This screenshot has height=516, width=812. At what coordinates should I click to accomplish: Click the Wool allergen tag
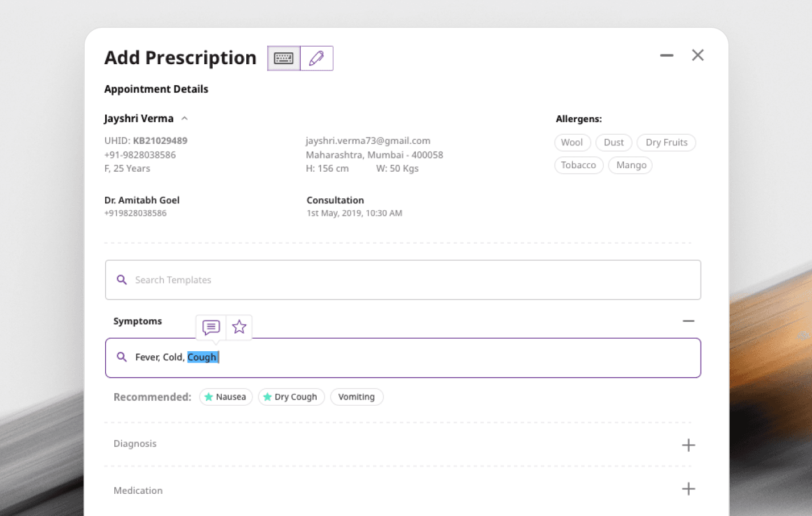[572, 143]
